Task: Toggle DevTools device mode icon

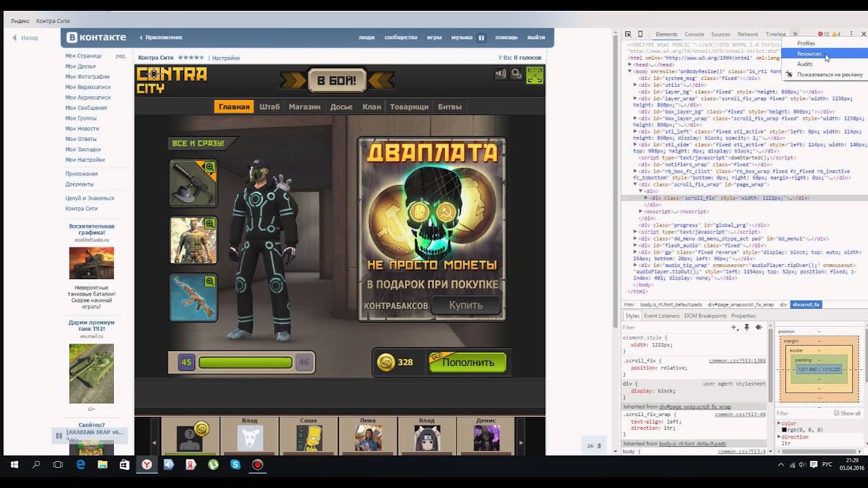Action: click(639, 34)
